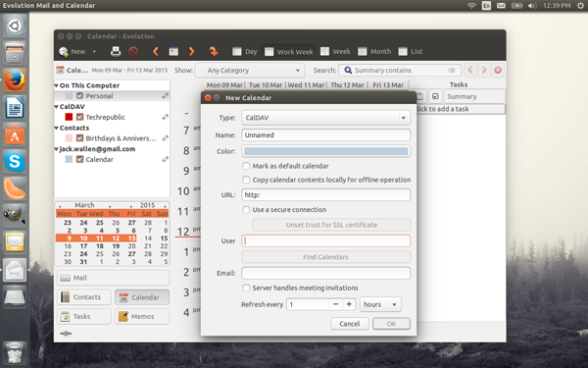Click the refresh icon next to Techrepublic
This screenshot has height=368, width=588.
tap(165, 117)
